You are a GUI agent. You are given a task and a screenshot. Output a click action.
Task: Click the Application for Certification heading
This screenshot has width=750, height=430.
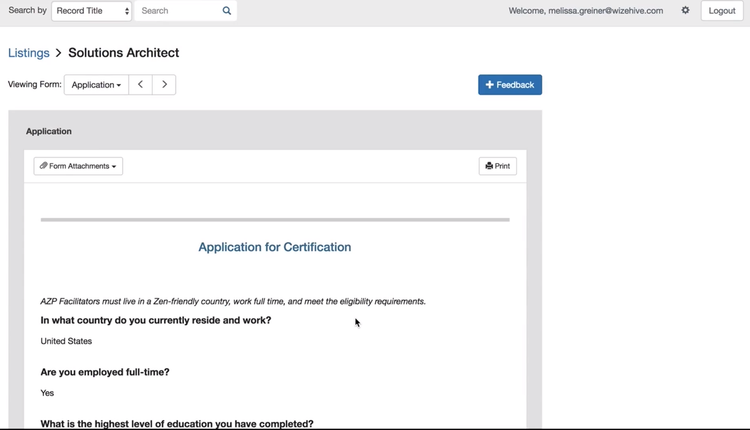274,247
